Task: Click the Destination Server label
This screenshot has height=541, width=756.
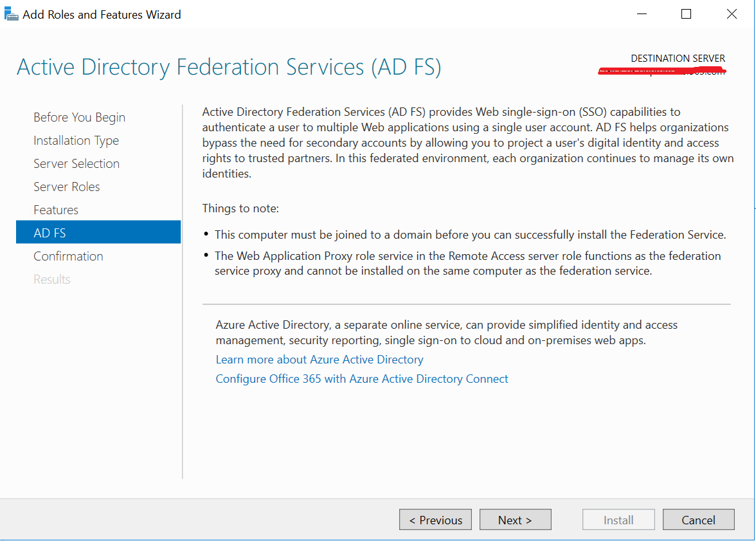Action: tap(678, 59)
